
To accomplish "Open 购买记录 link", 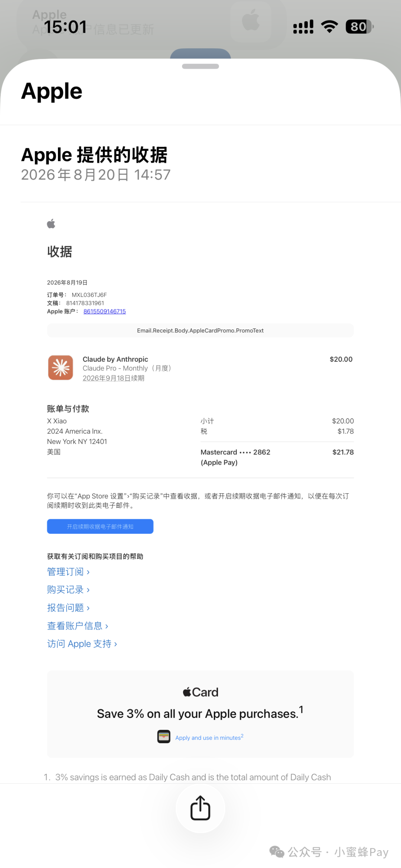I will coord(68,589).
